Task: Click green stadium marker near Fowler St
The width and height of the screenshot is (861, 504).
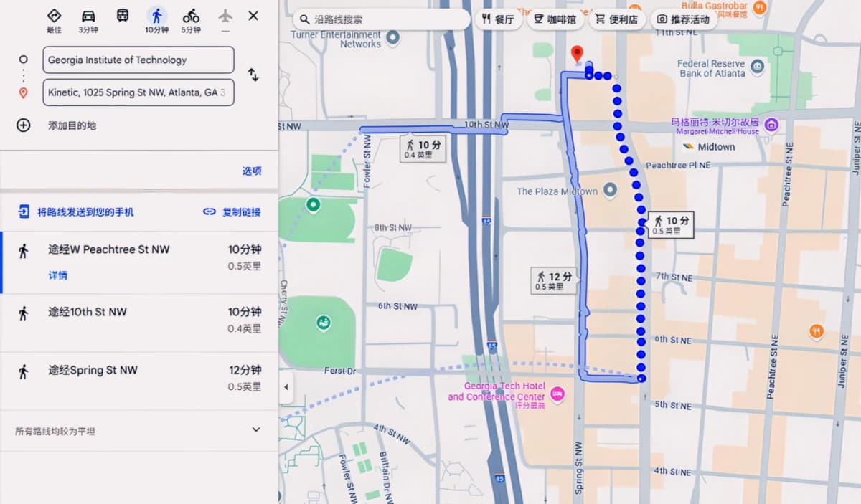Action: coord(313,205)
